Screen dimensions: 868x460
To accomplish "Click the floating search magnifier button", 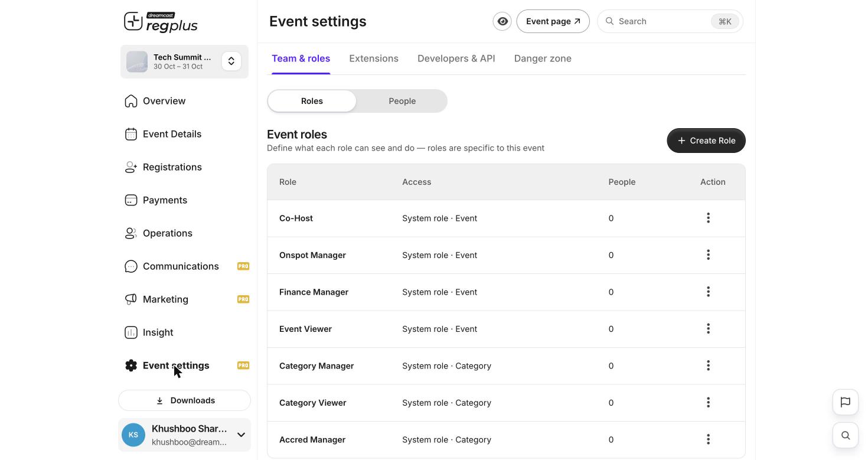I will (846, 435).
